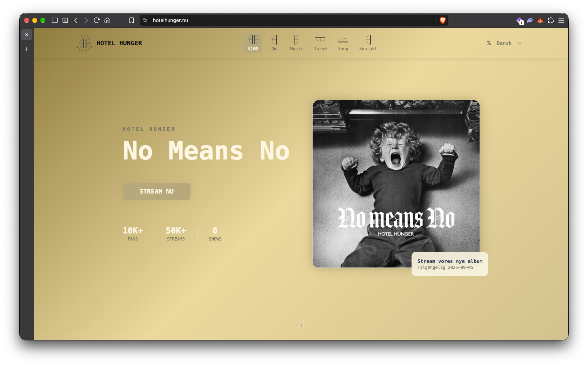Reload the page with refresh icon

(97, 20)
